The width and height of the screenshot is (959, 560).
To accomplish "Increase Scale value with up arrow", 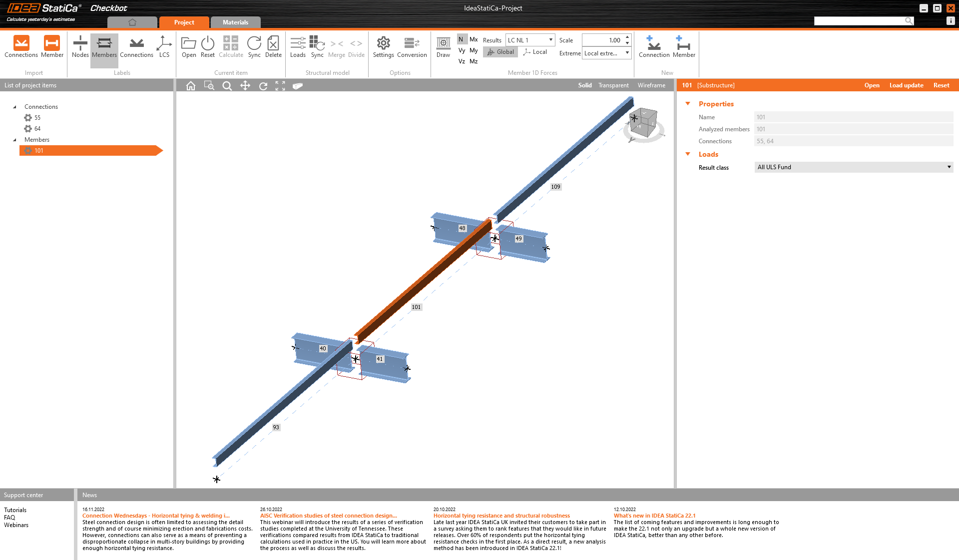I will (x=627, y=37).
